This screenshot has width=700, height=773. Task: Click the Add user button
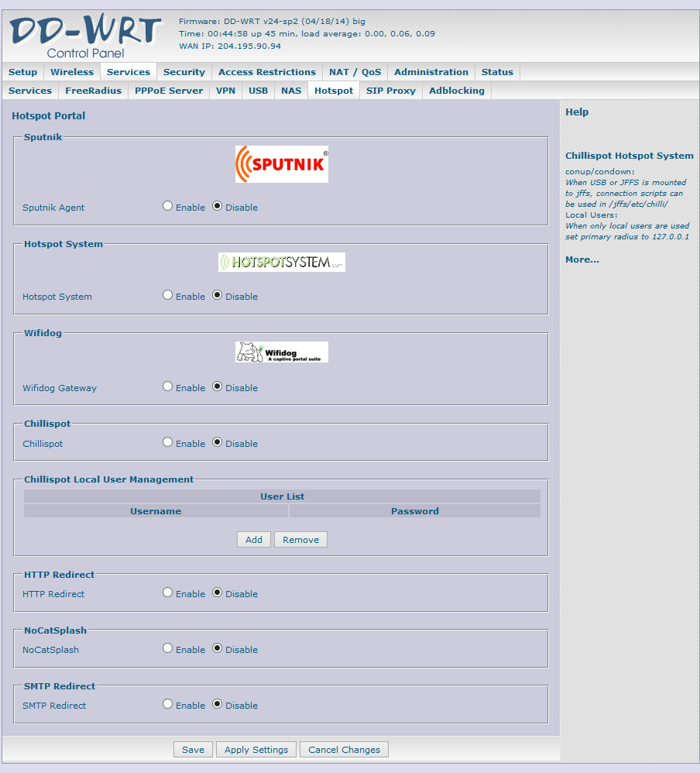point(254,540)
